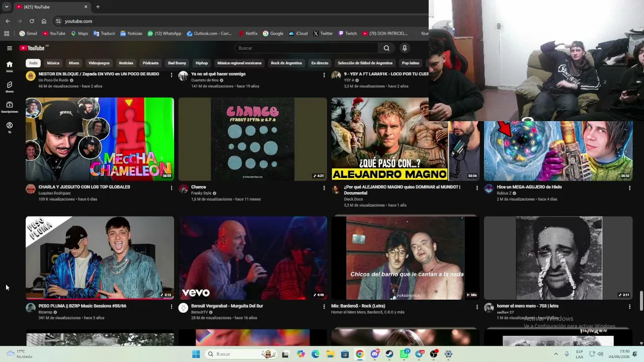Open the Gmail bookmark
Image resolution: width=644 pixels, height=362 pixels.
point(28,34)
